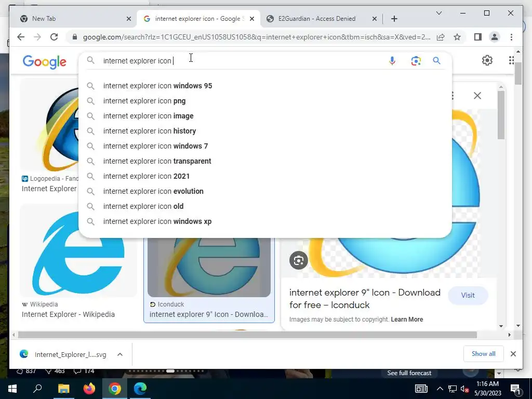Click the blue search magnifier button
532x399 pixels.
pos(436,61)
